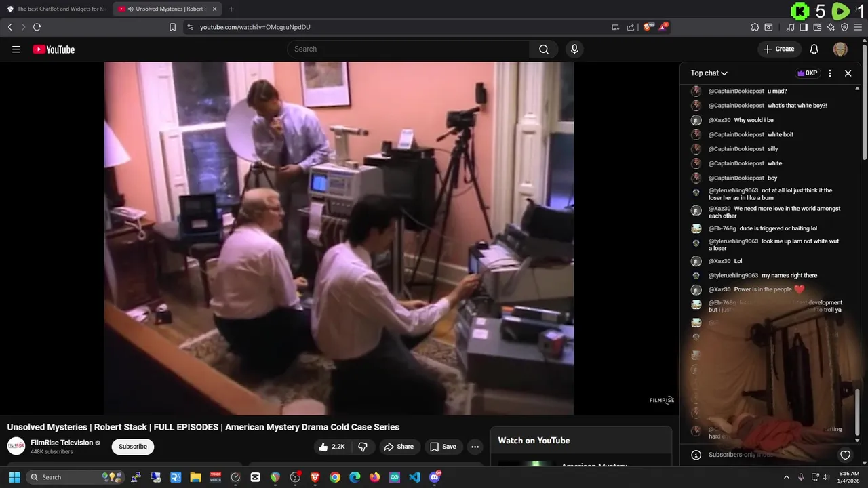
Task: Start voice search with microphone icon
Action: [574, 49]
